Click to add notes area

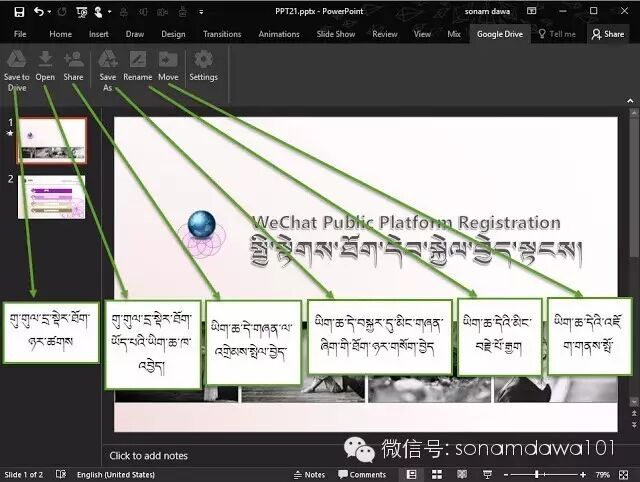[149, 456]
